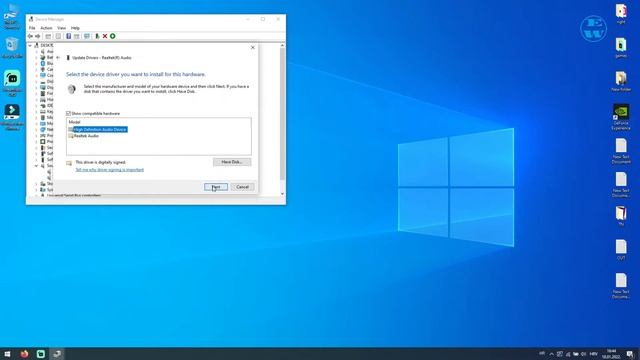Open Firefox from the taskbar
The width and height of the screenshot is (640, 360).
pos(24,354)
